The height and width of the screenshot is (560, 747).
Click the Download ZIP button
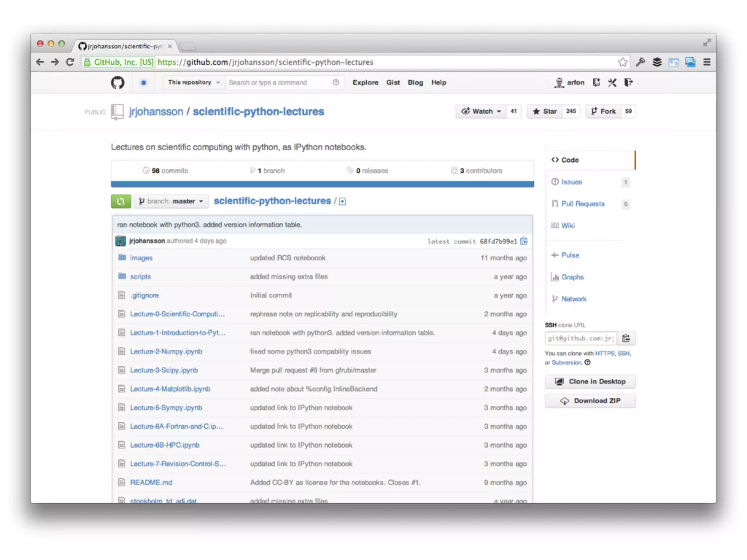pos(590,401)
